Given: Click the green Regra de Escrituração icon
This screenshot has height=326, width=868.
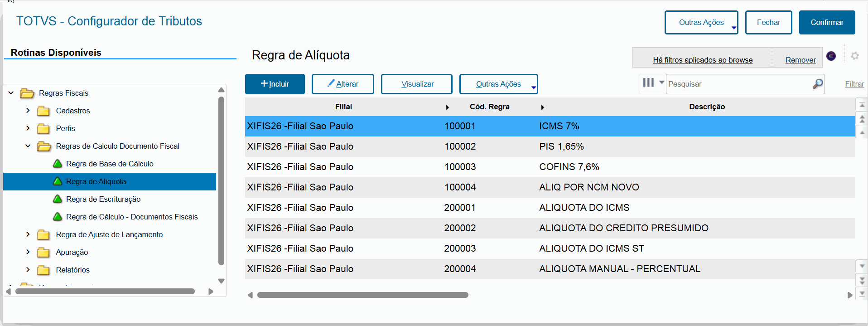Looking at the screenshot, I should pyautogui.click(x=58, y=199).
